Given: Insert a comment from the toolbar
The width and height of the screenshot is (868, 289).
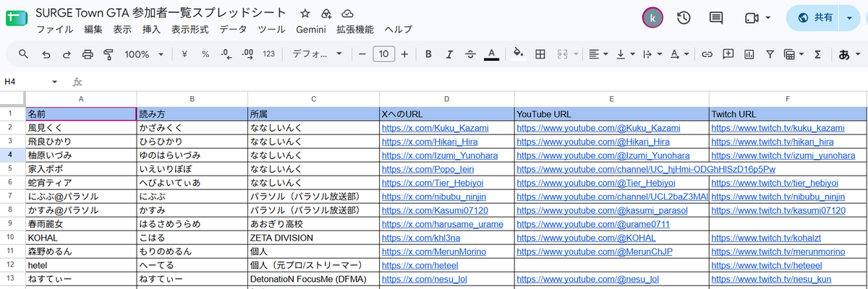Looking at the screenshot, I should [x=728, y=54].
